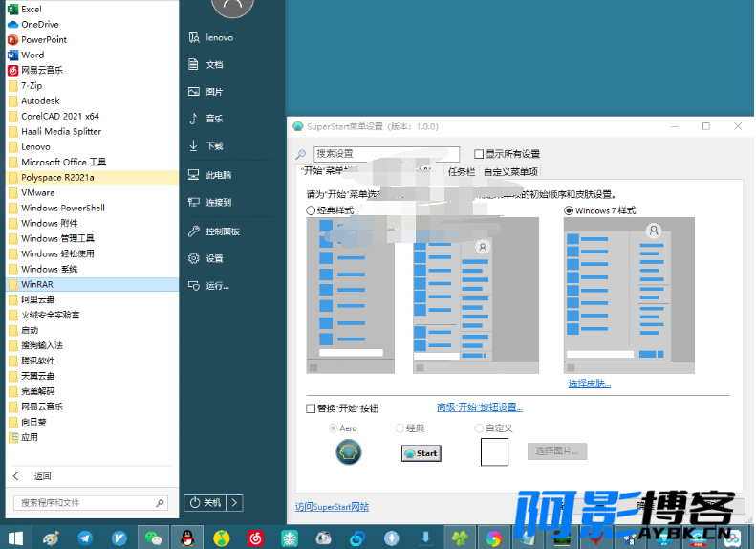This screenshot has height=549, width=756.
Task: Click the 选择皮肤... link
Action: [x=589, y=384]
